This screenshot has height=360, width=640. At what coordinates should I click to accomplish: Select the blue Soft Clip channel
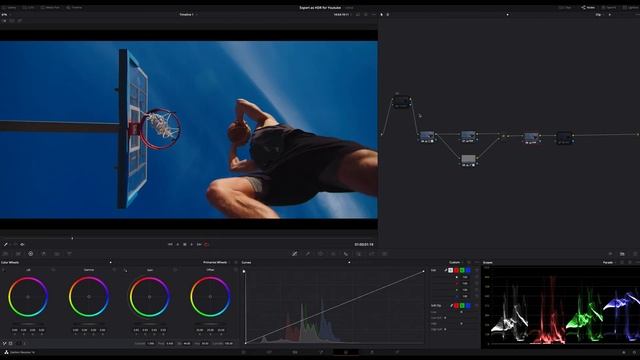(468, 305)
